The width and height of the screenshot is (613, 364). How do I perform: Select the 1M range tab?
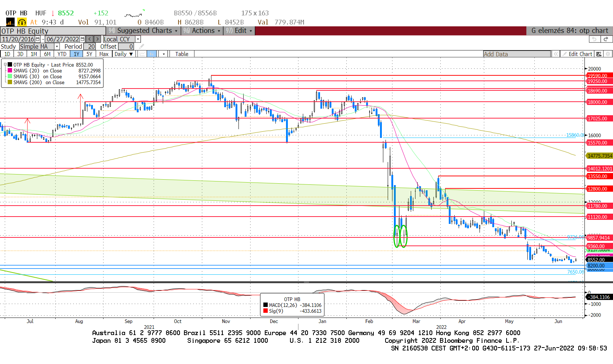click(34, 54)
